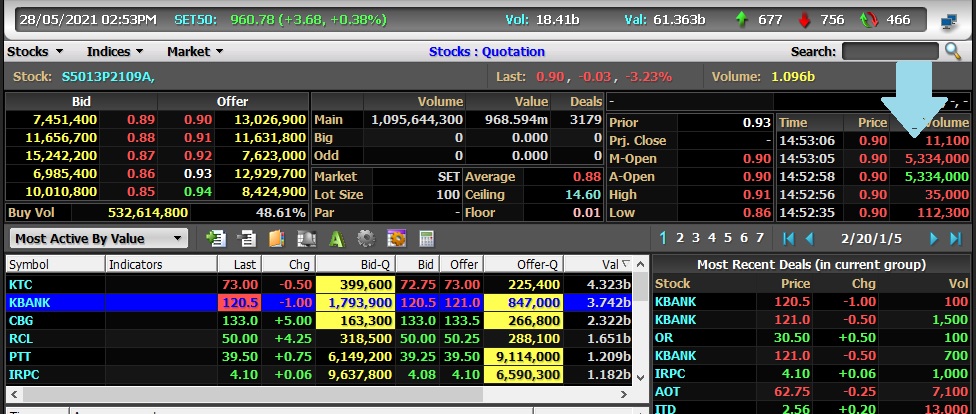976x414 pixels.
Task: Click the Stocks : Quotation title
Action: [487, 52]
